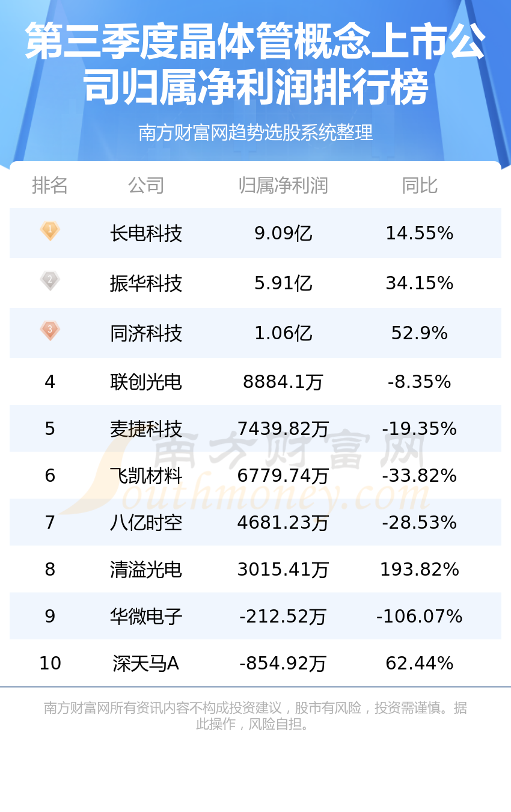
Task: Click the 南方财富网趋势选股系统整理 subtitle
Action: (x=255, y=132)
